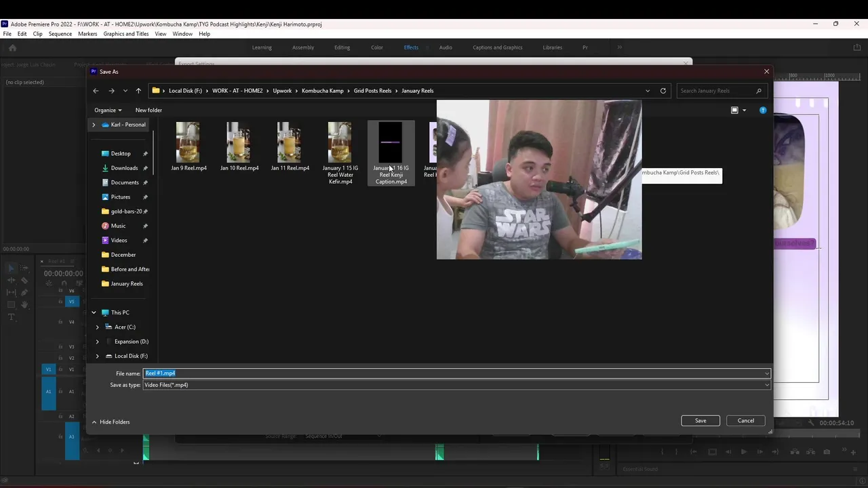The image size is (868, 488).
Task: Select January 1 15 IG Reel Water Kefir.mp4
Action: (340, 153)
